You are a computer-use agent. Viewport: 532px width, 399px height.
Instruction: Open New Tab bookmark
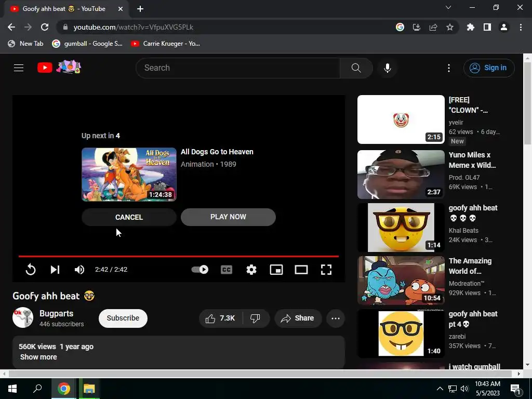click(26, 44)
